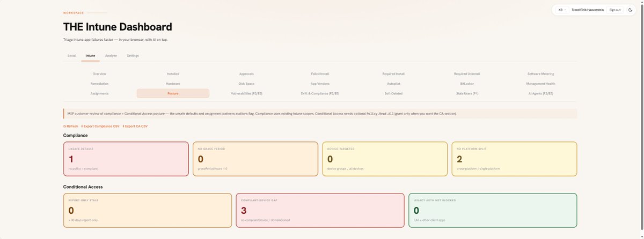Open the XB tenant dropdown
The height and width of the screenshot is (239, 644).
point(562,10)
